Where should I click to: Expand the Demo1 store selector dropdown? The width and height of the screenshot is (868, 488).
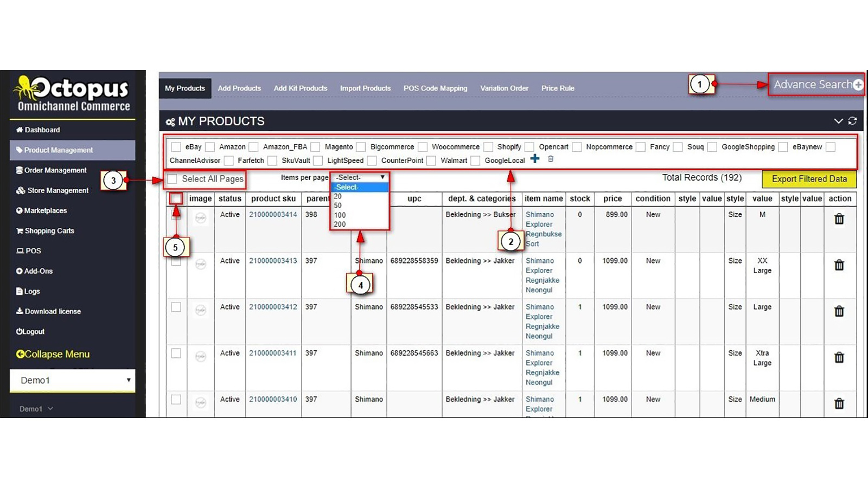click(x=72, y=380)
